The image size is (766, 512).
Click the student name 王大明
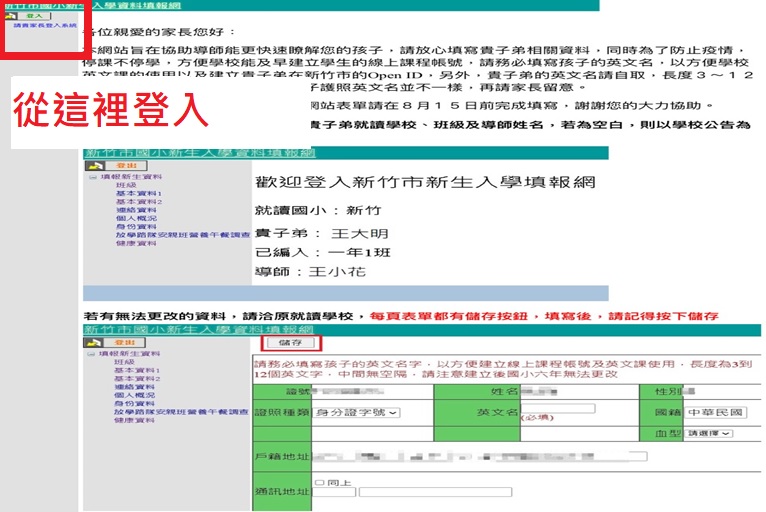tap(360, 234)
